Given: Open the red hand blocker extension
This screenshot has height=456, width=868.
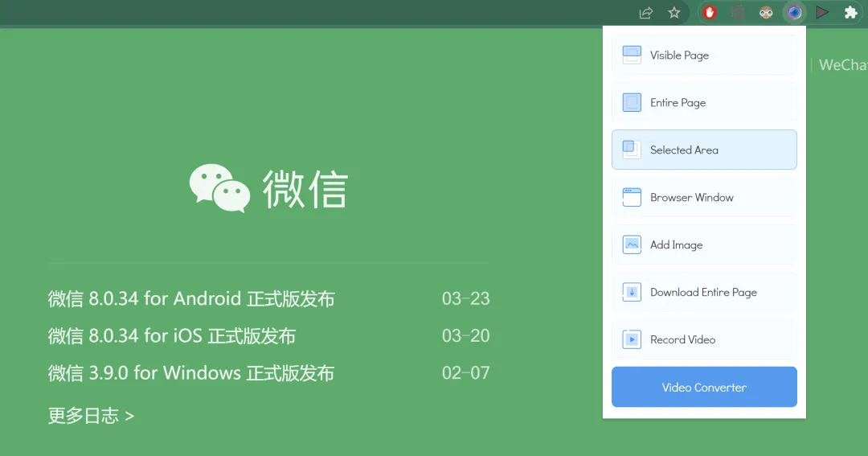Looking at the screenshot, I should tap(709, 12).
